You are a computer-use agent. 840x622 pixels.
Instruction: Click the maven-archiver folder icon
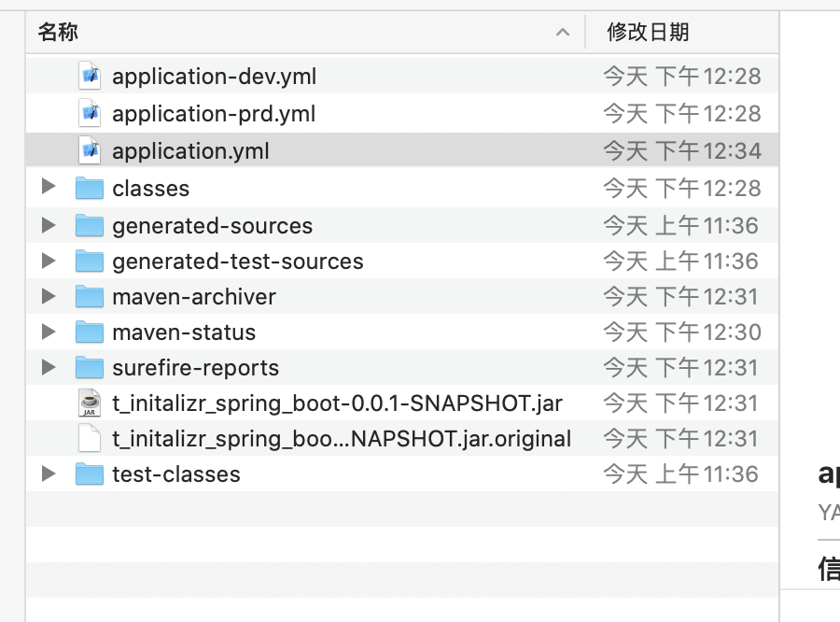click(x=90, y=297)
